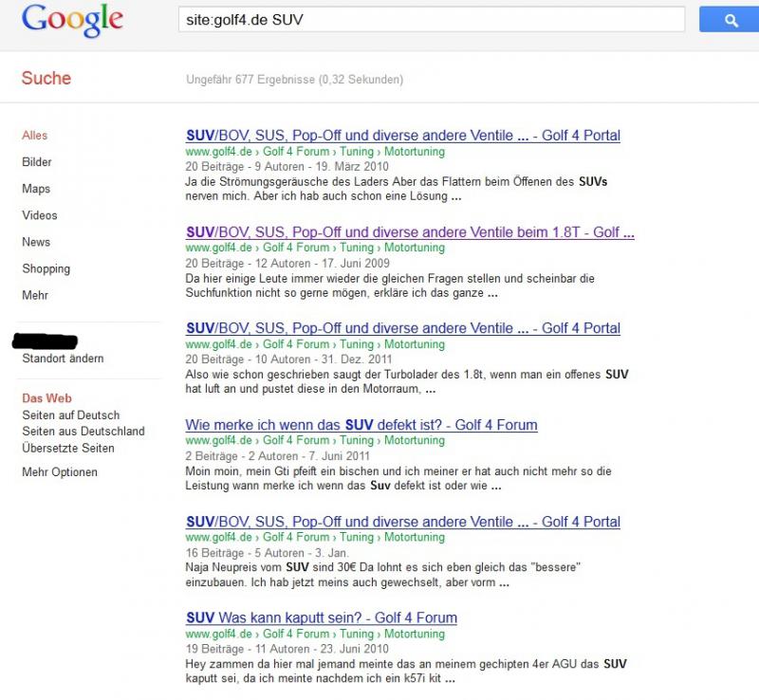Switch to Maps results
This screenshot has height=700, width=759.
click(36, 189)
